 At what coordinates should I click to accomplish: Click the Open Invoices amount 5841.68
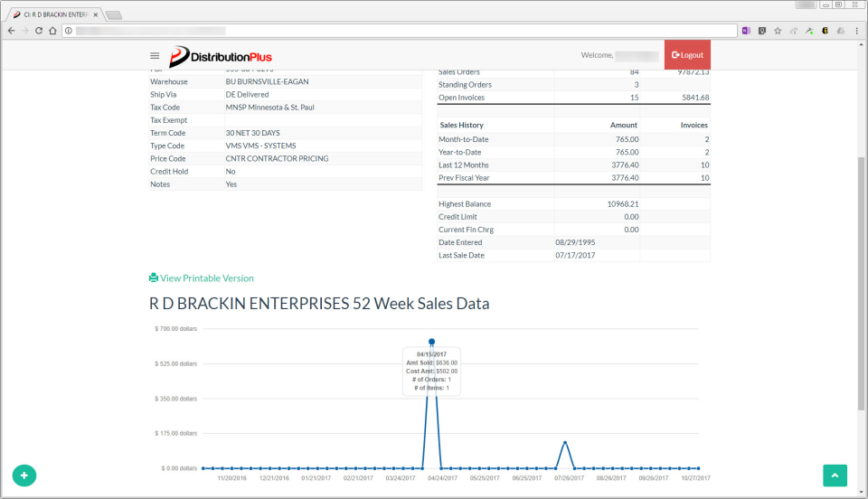tap(695, 98)
